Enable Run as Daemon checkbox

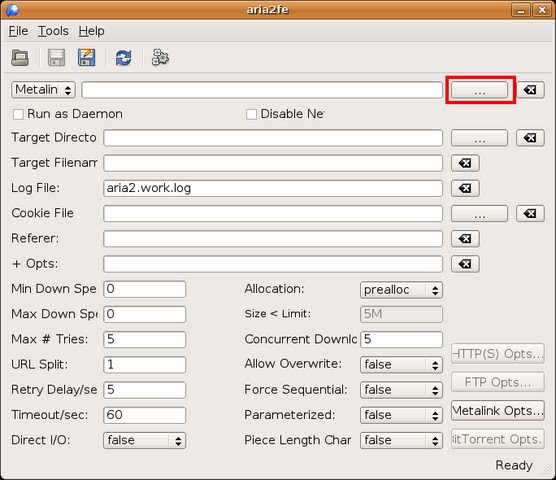point(18,115)
